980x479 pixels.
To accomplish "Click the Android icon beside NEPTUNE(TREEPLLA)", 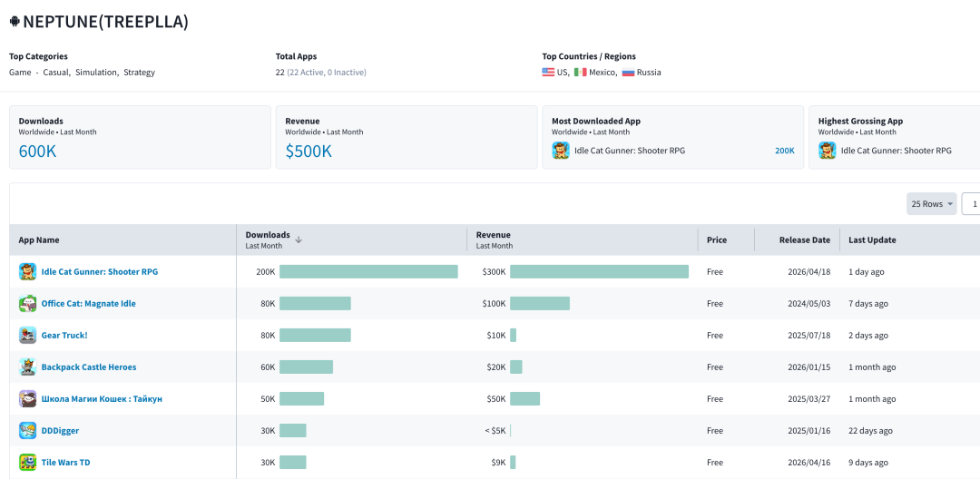I will coord(15,22).
